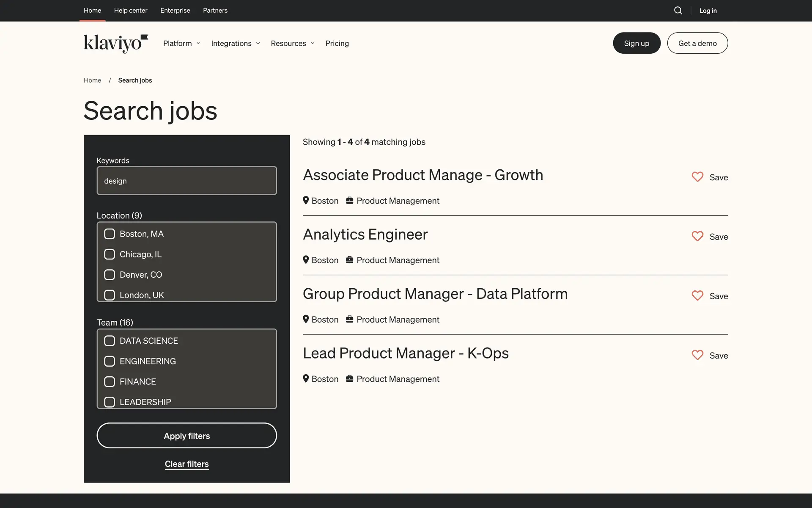Expand the Resources menu

tap(292, 43)
